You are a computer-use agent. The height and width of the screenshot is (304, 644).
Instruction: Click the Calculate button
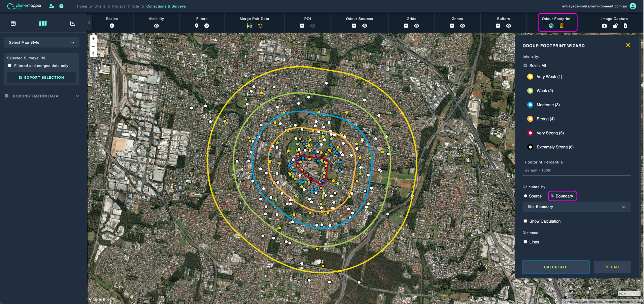556,267
